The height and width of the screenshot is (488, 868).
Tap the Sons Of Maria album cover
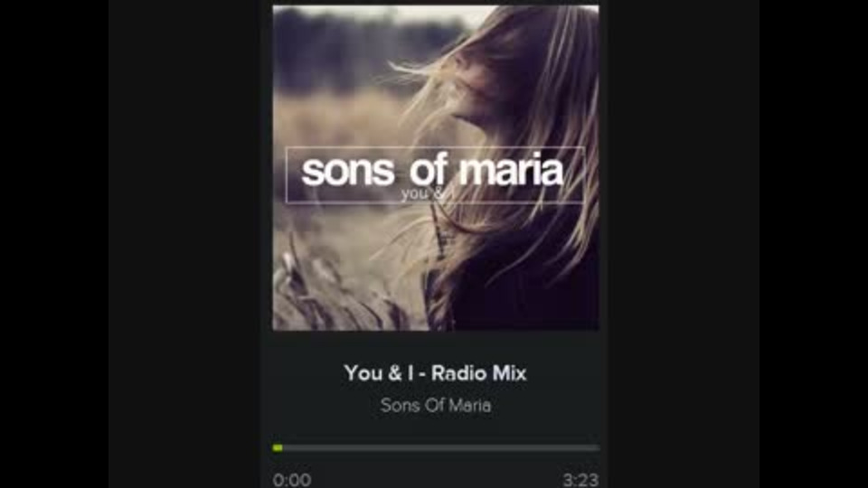coord(435,168)
